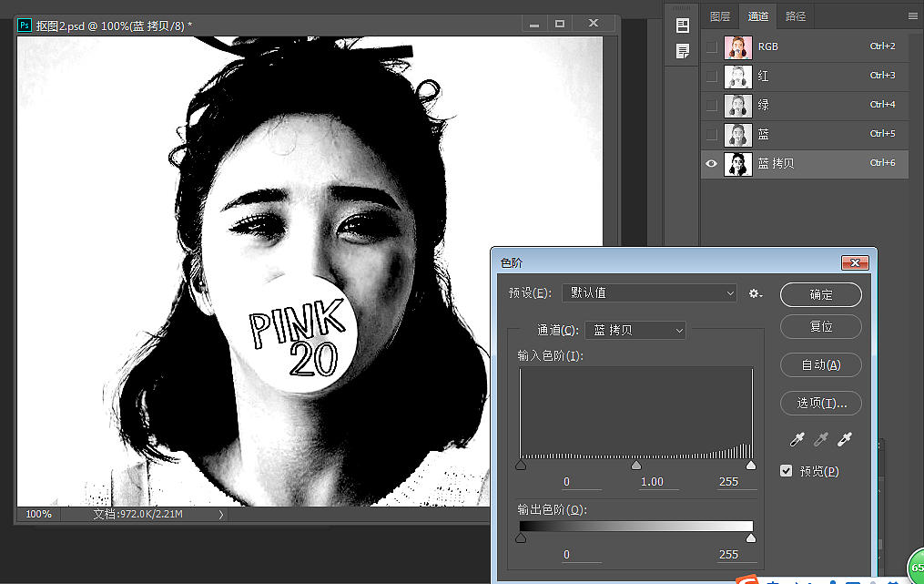
Task: Select the white point eyedropper
Action: pyautogui.click(x=844, y=438)
